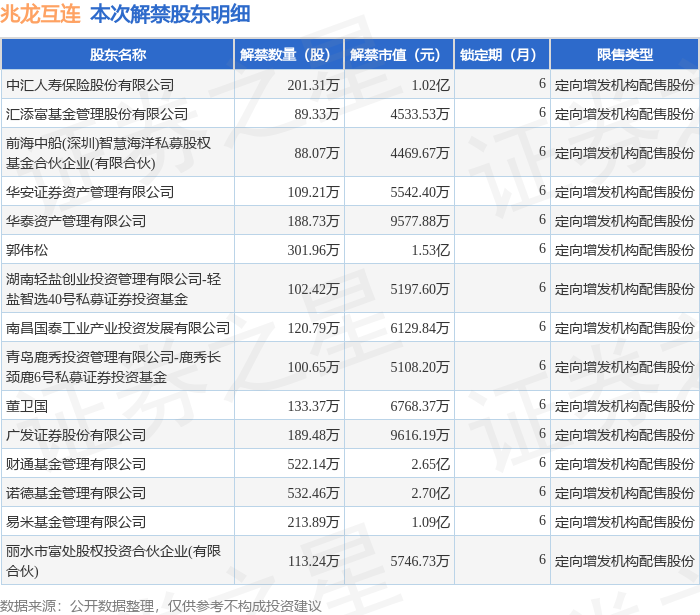Screen dimensions: 700x615
Task: Click the 解禁数量（股） column header
Action: point(289,54)
